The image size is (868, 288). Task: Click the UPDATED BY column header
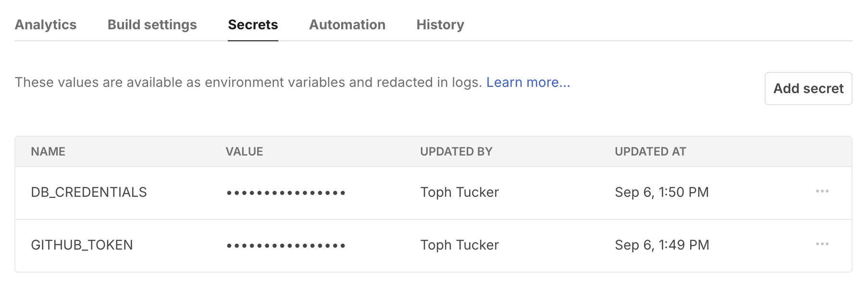click(x=456, y=151)
